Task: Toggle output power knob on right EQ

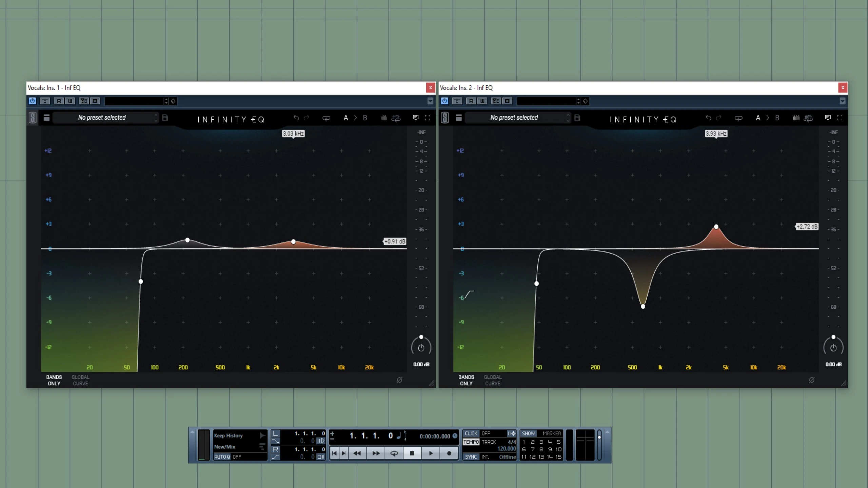Action: coord(833,348)
